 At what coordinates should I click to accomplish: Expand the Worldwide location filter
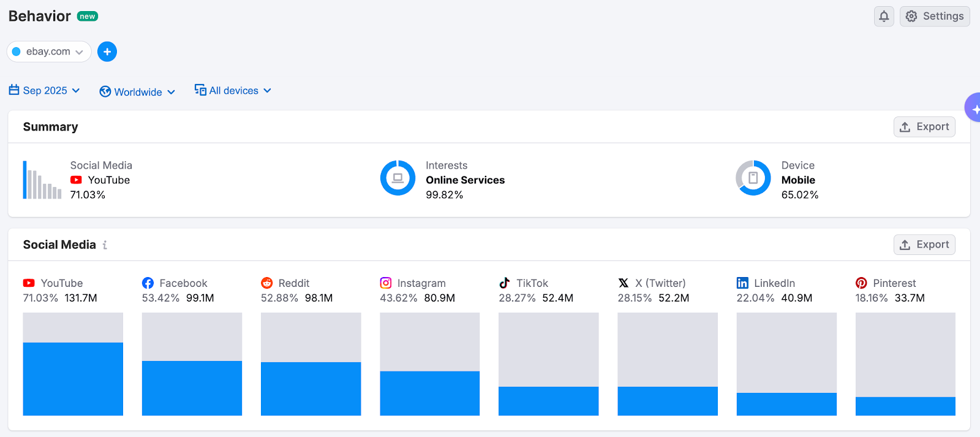pyautogui.click(x=137, y=92)
